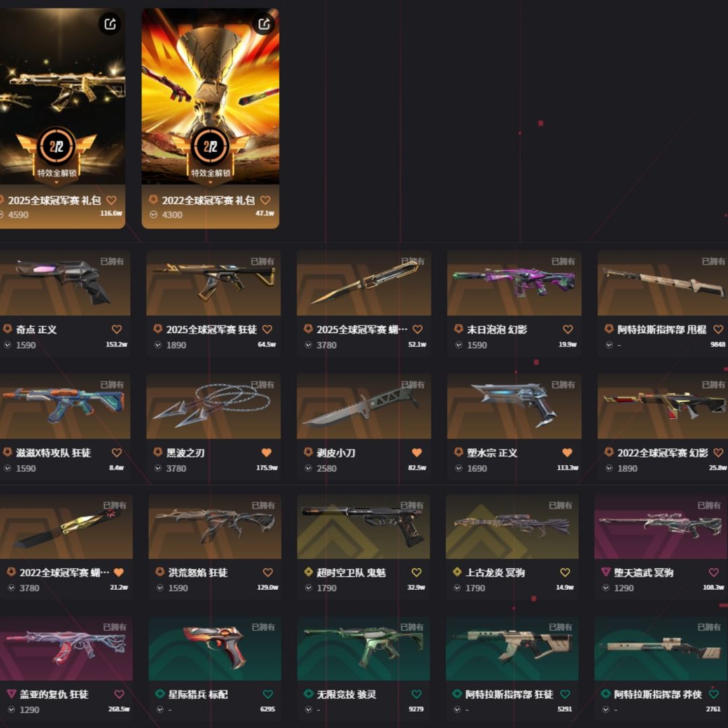
Task: Toggle heart for 塑水宗 正义
Action: pyautogui.click(x=568, y=453)
